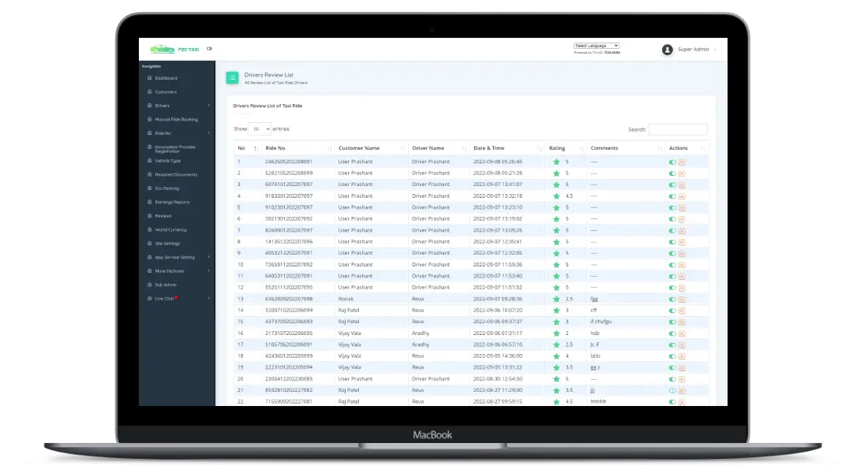The width and height of the screenshot is (868, 473).
Task: Click comment 'if chufgu' in row 15
Action: click(x=601, y=322)
